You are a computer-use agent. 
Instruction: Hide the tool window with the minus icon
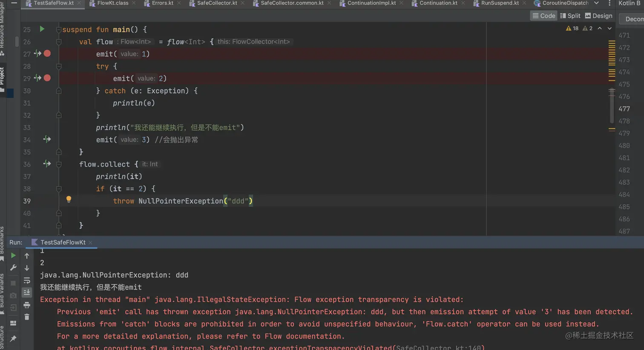pos(14,3)
